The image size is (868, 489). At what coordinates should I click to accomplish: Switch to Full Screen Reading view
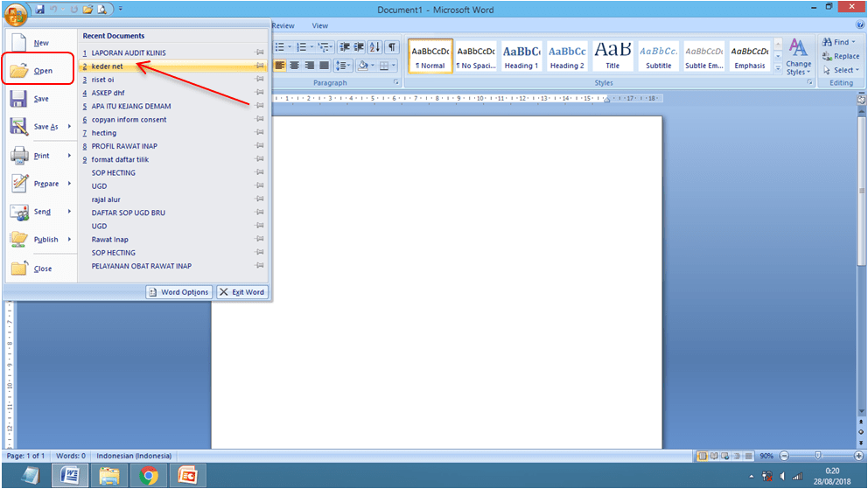[713, 457]
